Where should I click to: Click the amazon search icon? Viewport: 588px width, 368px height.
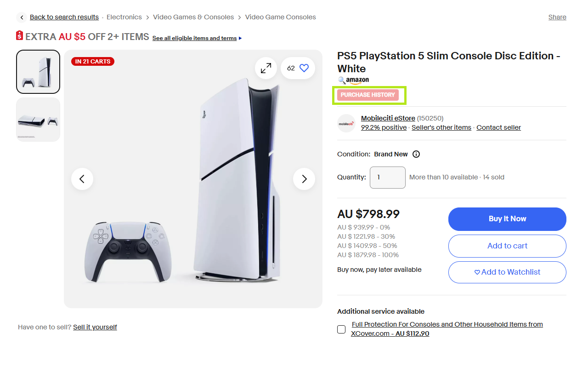[341, 80]
